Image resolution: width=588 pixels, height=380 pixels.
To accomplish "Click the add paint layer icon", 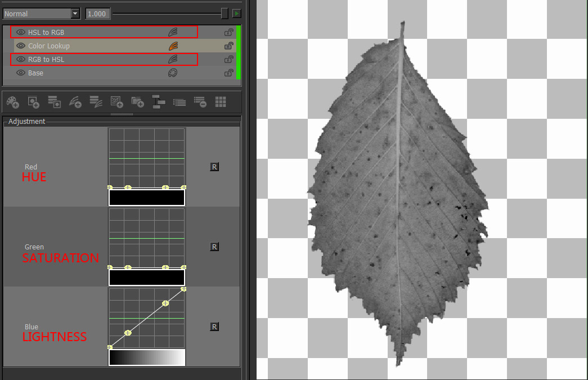I will tap(12, 102).
